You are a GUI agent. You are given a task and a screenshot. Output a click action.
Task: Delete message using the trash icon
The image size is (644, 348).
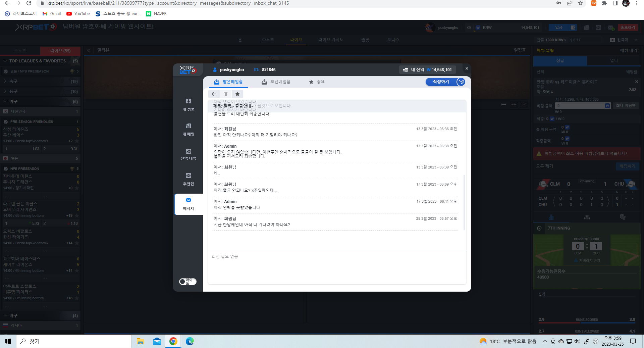[226, 94]
